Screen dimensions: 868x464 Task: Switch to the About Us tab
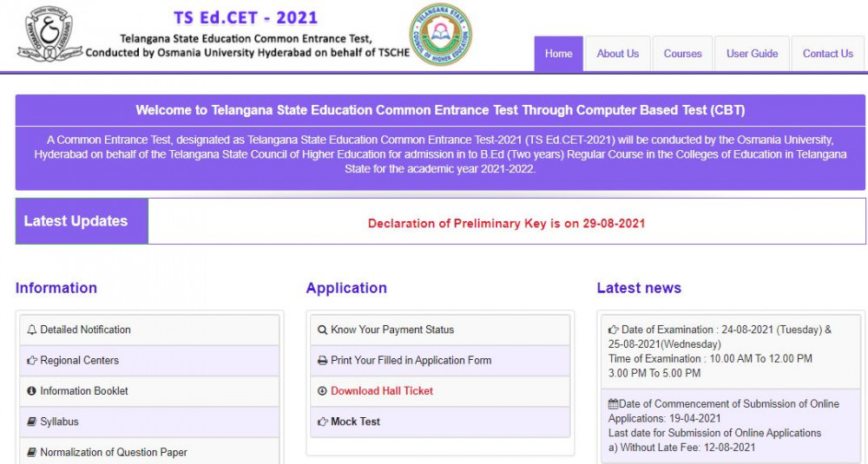pyautogui.click(x=617, y=54)
